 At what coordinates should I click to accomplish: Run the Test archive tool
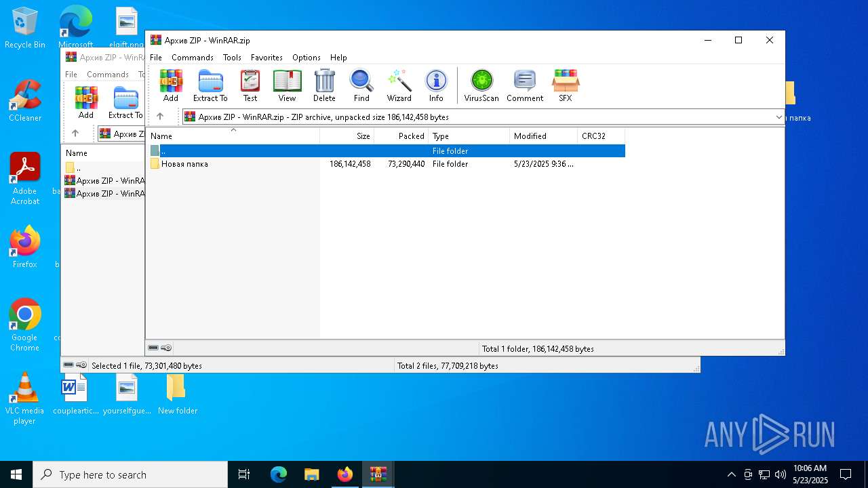point(250,85)
